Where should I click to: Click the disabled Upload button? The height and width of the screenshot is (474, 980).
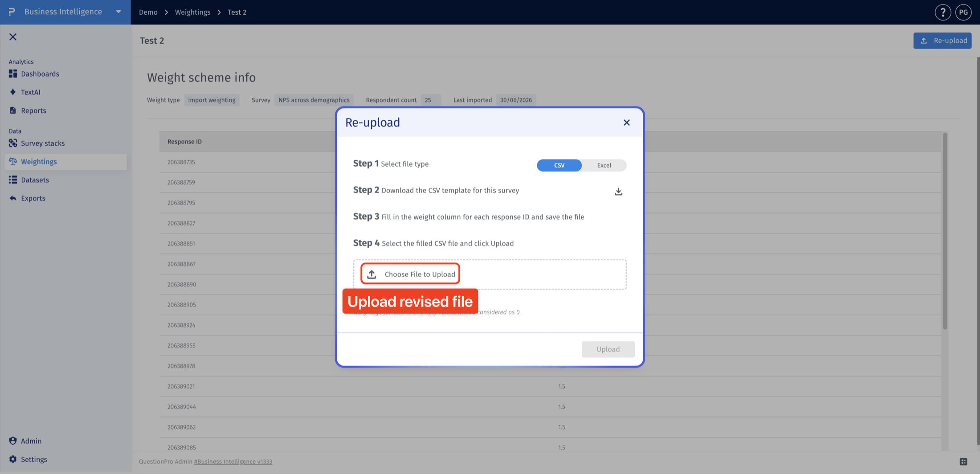click(x=608, y=349)
